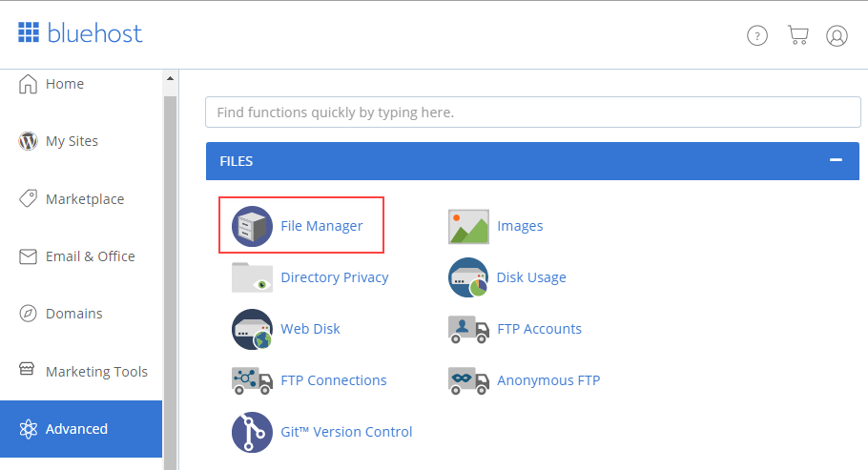868x470 pixels.
Task: Click the Anonymous FTP icon
Action: coord(468,380)
